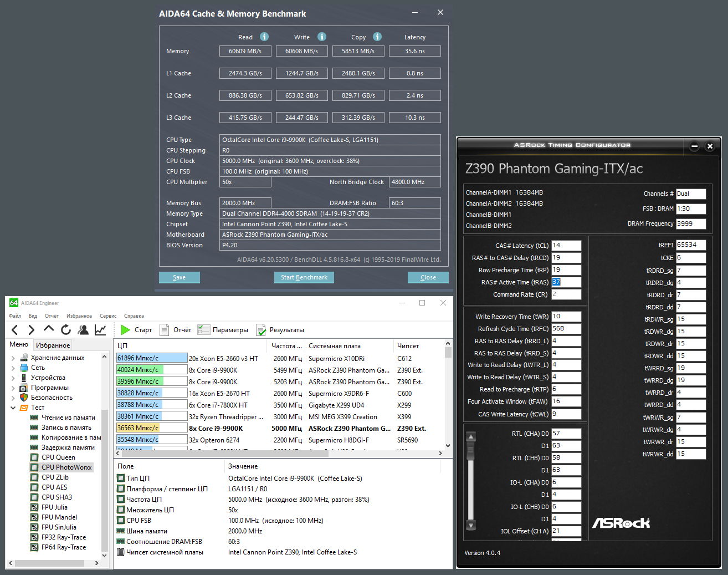The image size is (728, 575).
Task: Open the Вид menu
Action: (33, 316)
